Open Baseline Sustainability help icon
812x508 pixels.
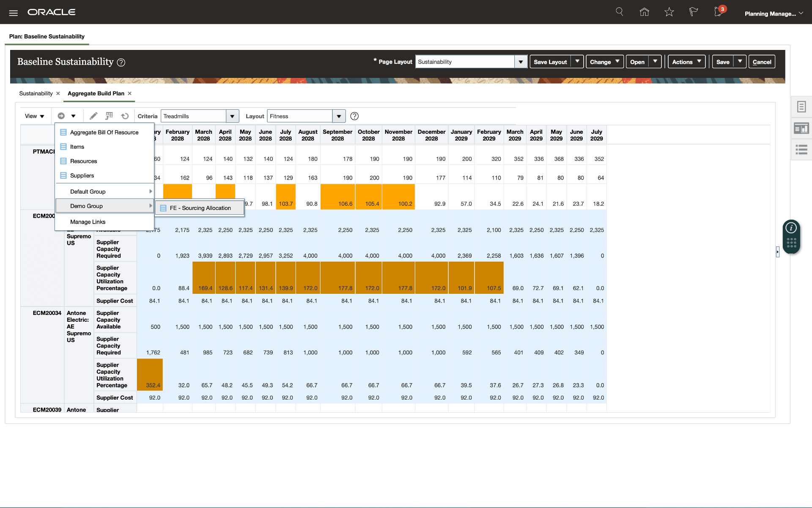(121, 63)
